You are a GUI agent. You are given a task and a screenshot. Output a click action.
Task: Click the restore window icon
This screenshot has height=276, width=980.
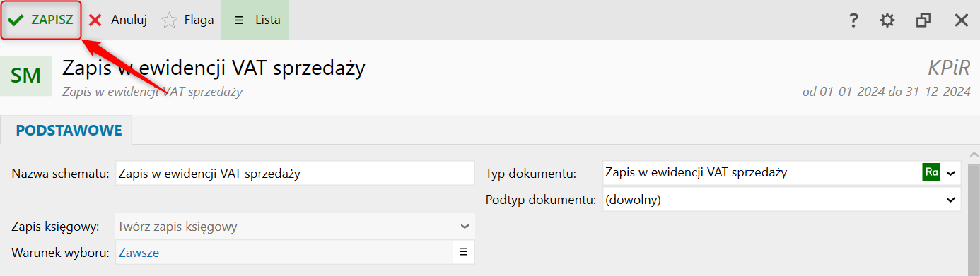(923, 20)
